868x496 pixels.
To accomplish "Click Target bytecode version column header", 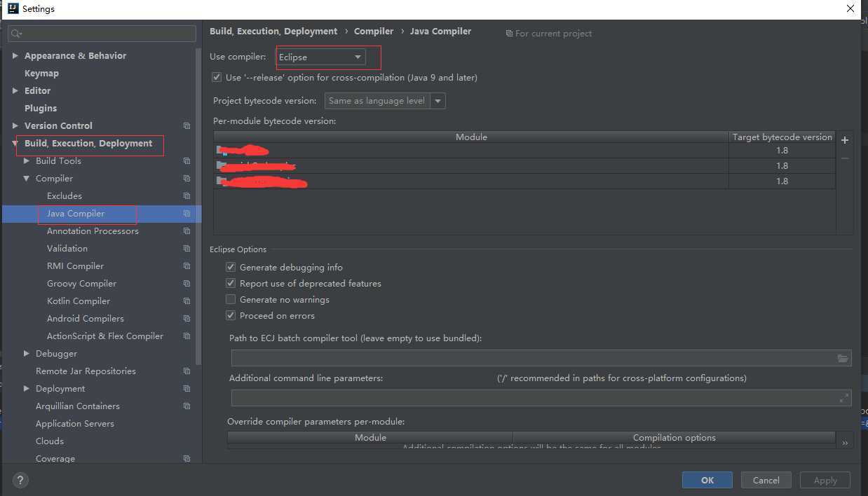I will (782, 137).
